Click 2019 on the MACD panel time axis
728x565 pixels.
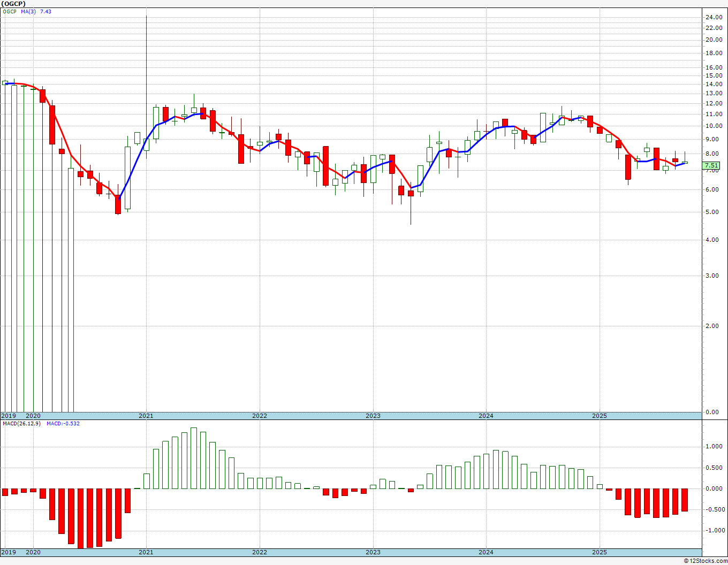pos(8,552)
